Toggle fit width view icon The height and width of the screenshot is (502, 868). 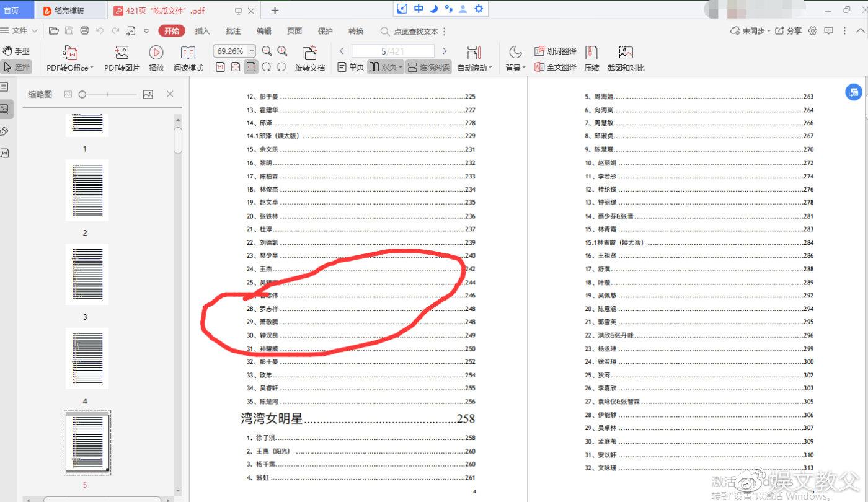pos(251,67)
